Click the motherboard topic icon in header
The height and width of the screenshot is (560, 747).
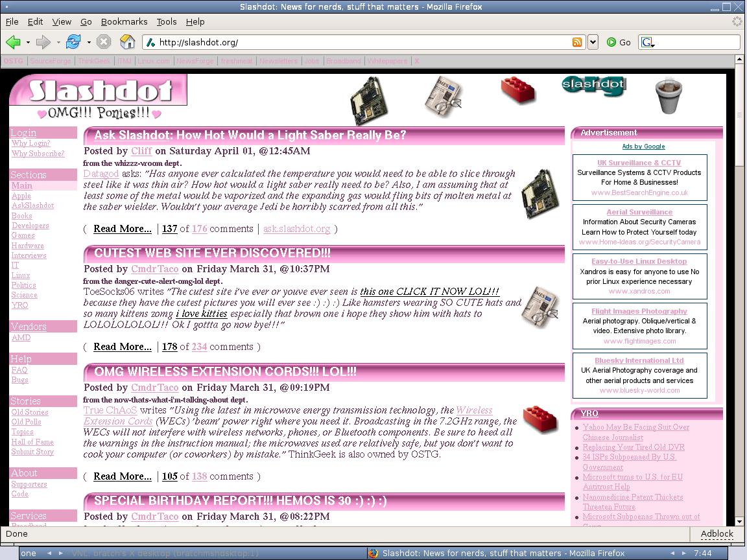tap(368, 100)
